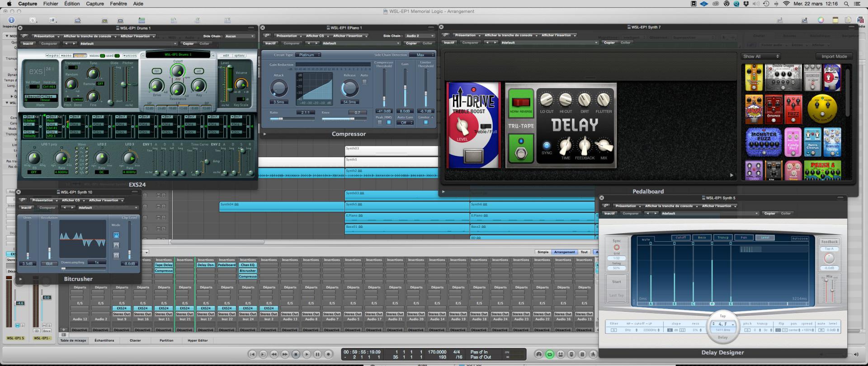Toggle EXS24 legato mode
This screenshot has height=366, width=868.
coord(52,56)
